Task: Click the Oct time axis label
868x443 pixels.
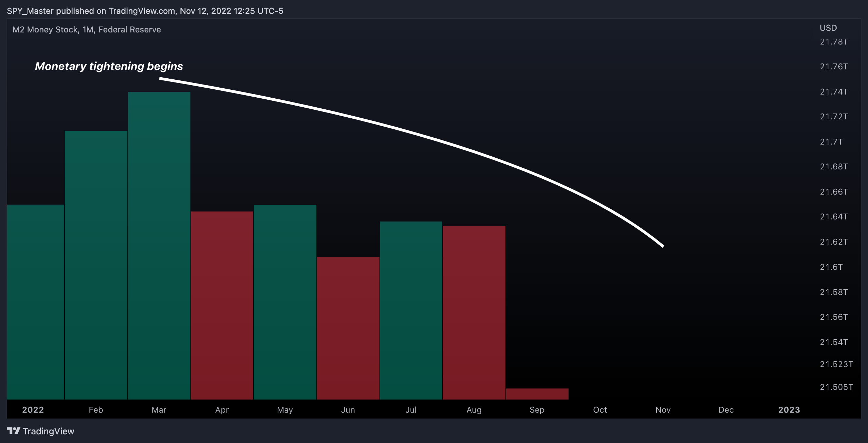Action: click(x=600, y=410)
